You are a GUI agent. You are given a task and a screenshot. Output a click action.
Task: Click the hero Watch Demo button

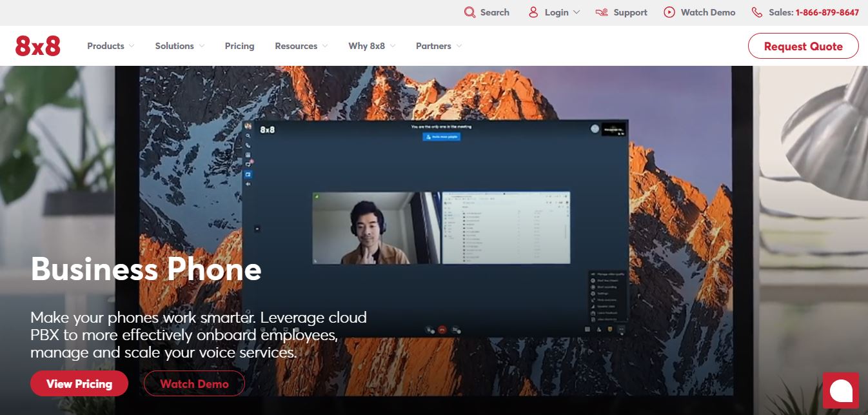tap(194, 383)
